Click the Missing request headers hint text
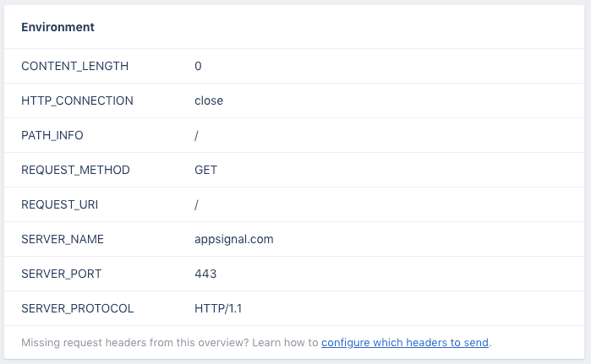 click(x=135, y=343)
